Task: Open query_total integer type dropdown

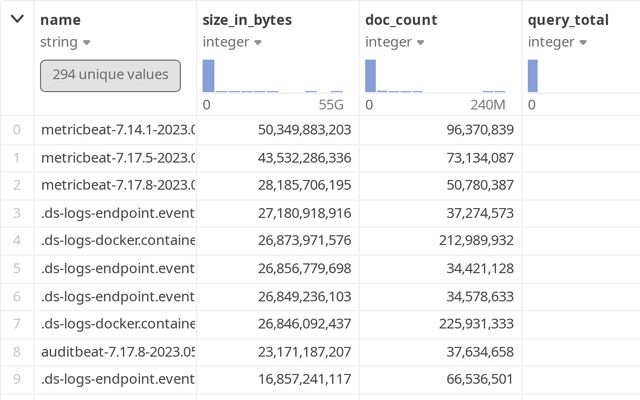Action: pyautogui.click(x=583, y=42)
